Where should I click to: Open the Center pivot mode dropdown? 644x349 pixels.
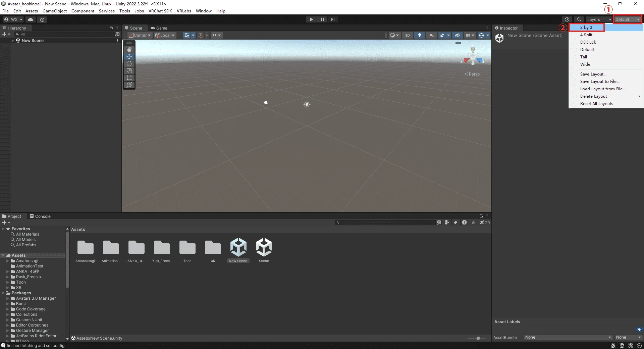(140, 35)
